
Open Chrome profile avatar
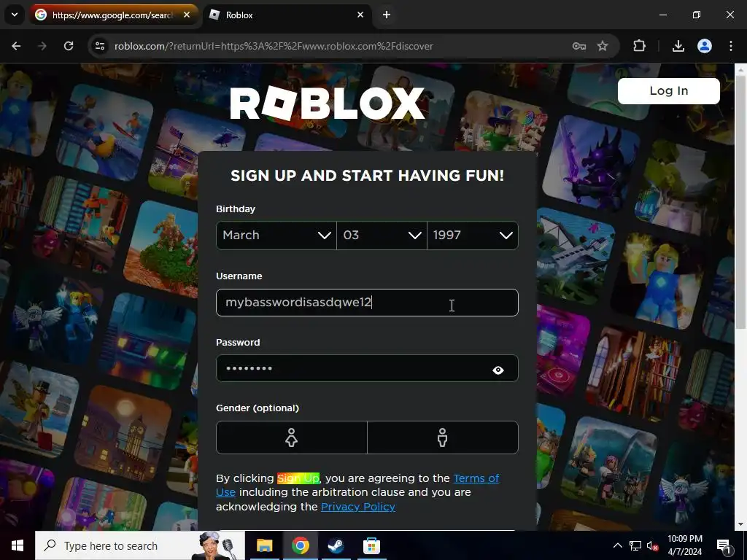705,46
